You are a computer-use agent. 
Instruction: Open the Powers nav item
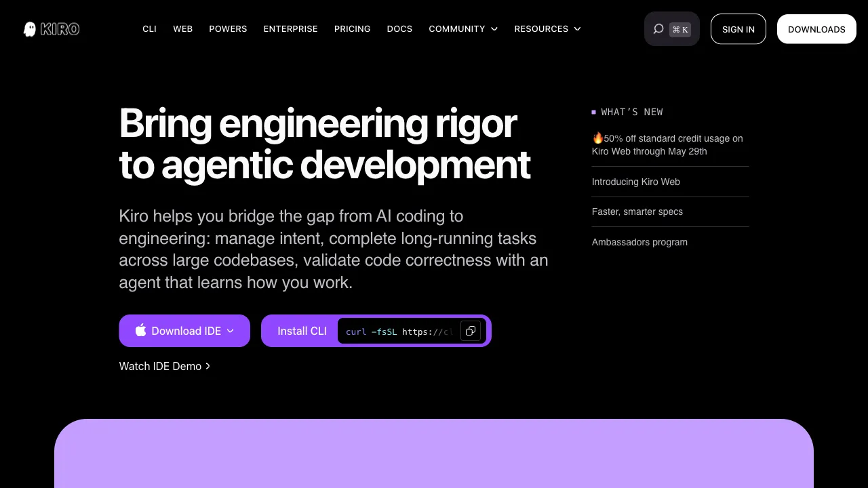228,29
